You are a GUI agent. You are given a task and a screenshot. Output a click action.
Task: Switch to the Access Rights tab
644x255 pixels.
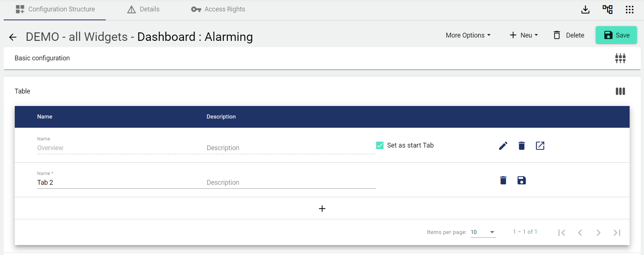[218, 10]
